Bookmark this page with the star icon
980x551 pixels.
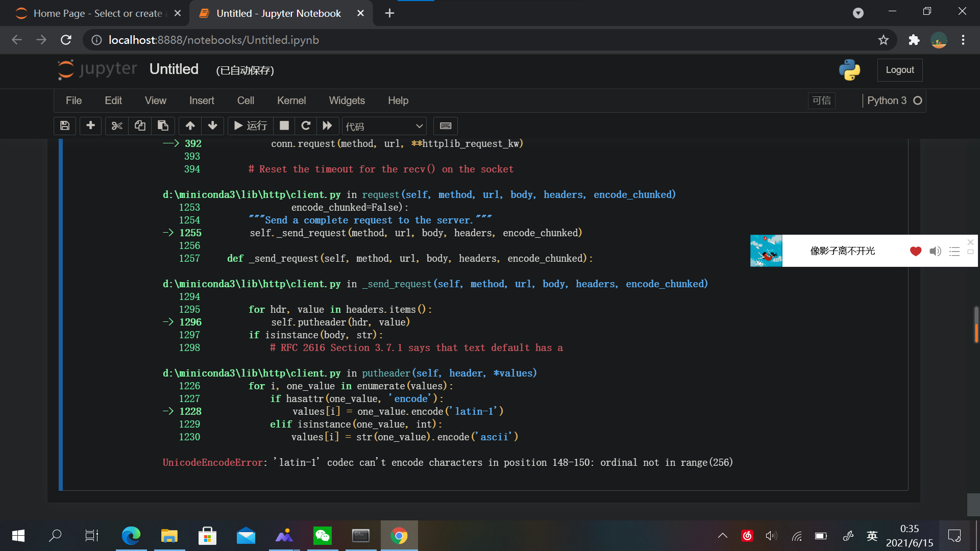[x=884, y=40]
